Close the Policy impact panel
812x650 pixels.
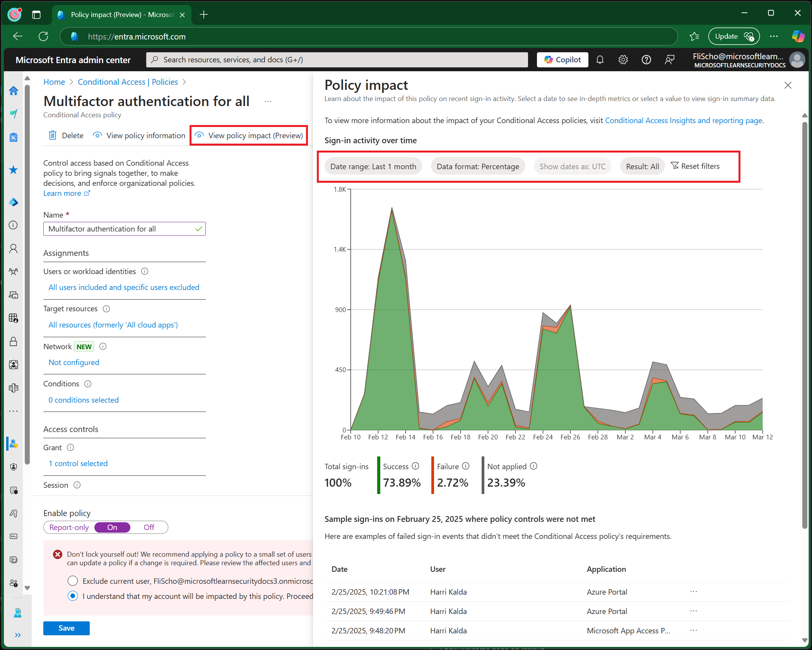788,85
